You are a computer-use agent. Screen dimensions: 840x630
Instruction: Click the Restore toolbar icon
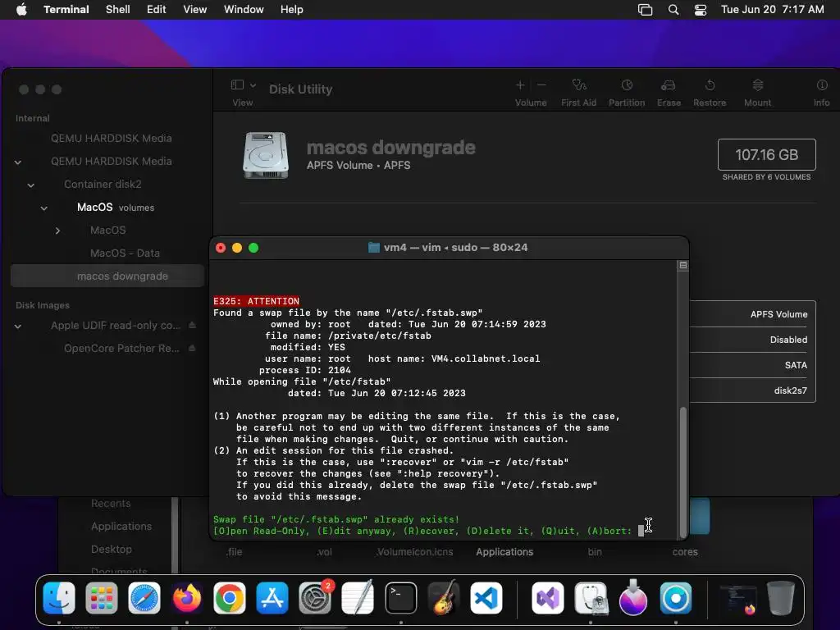[710, 85]
